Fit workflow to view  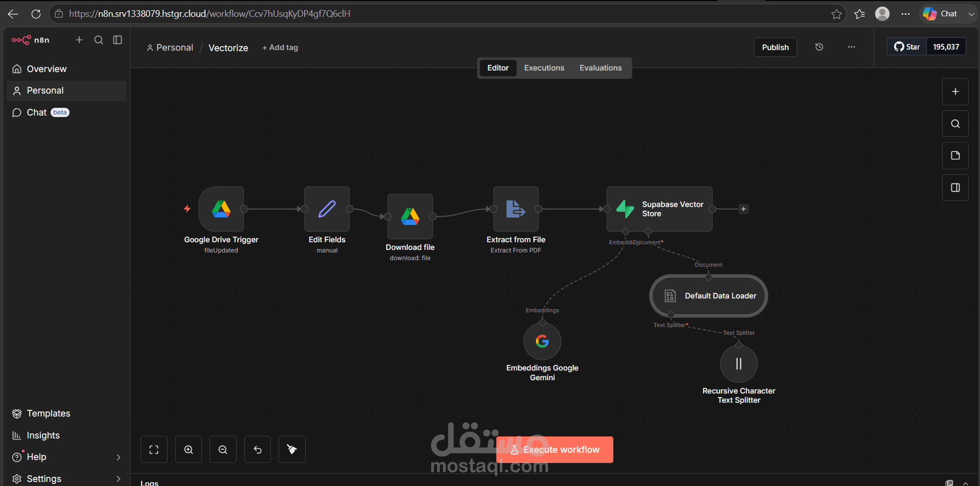tap(154, 450)
